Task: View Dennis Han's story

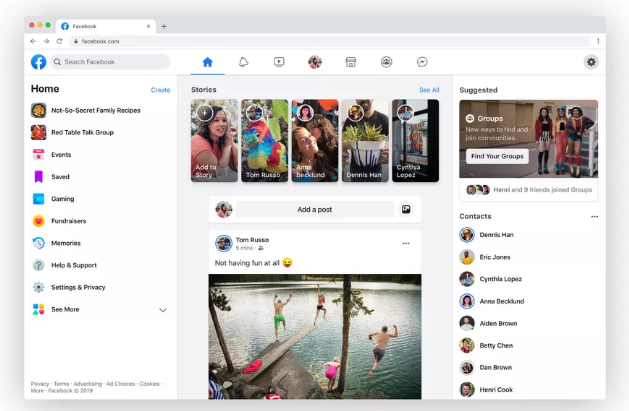Action: [365, 140]
